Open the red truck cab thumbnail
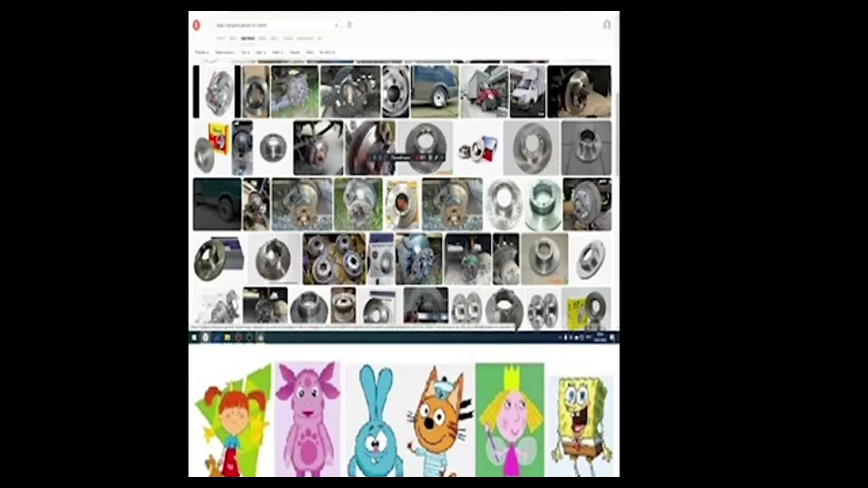The width and height of the screenshot is (868, 488). pos(484,91)
